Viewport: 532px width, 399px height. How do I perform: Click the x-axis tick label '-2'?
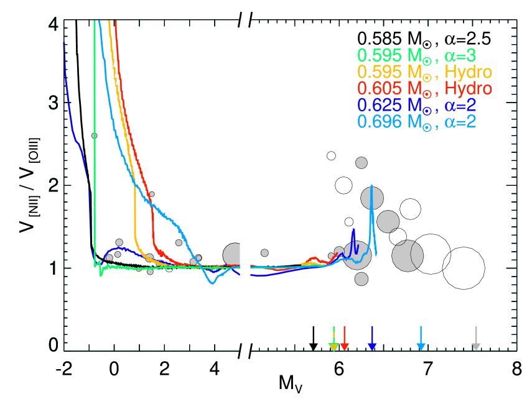pos(64,369)
